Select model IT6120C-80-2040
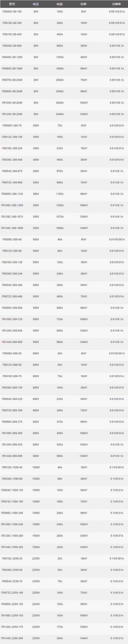 (12, 114)
